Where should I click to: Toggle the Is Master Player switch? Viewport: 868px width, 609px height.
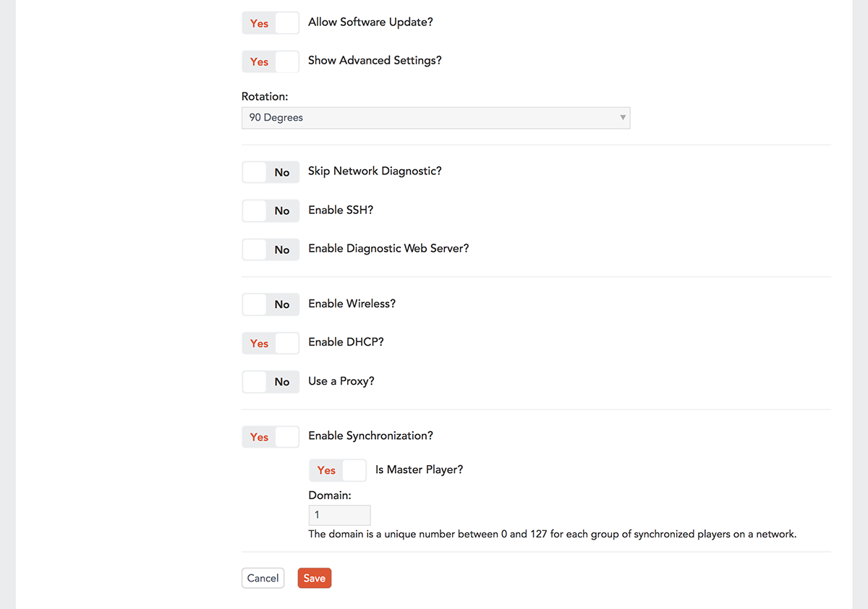coord(337,470)
